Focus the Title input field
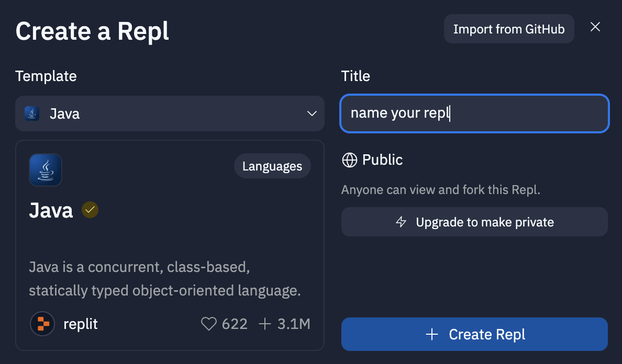This screenshot has height=364, width=622. (x=474, y=113)
